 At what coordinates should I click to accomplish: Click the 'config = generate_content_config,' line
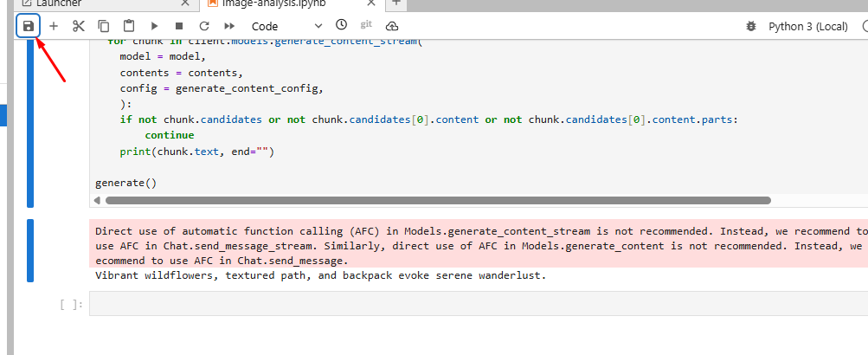[221, 88]
